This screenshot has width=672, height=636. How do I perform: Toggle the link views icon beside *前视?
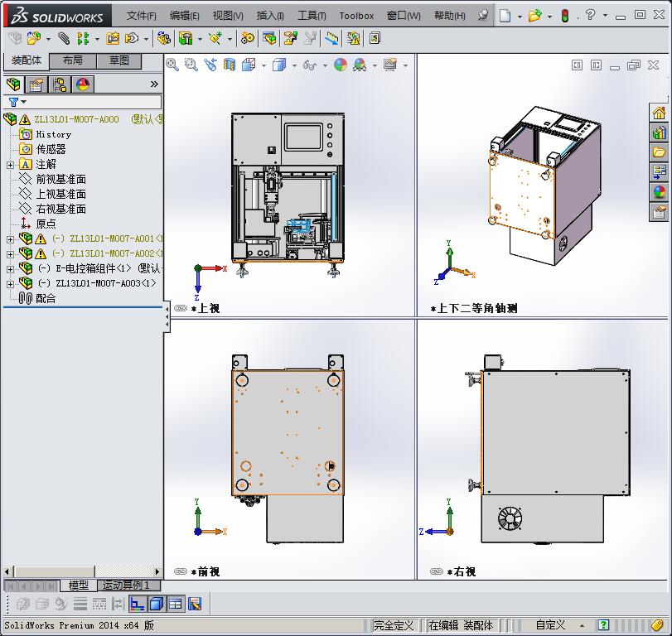pyautogui.click(x=181, y=571)
